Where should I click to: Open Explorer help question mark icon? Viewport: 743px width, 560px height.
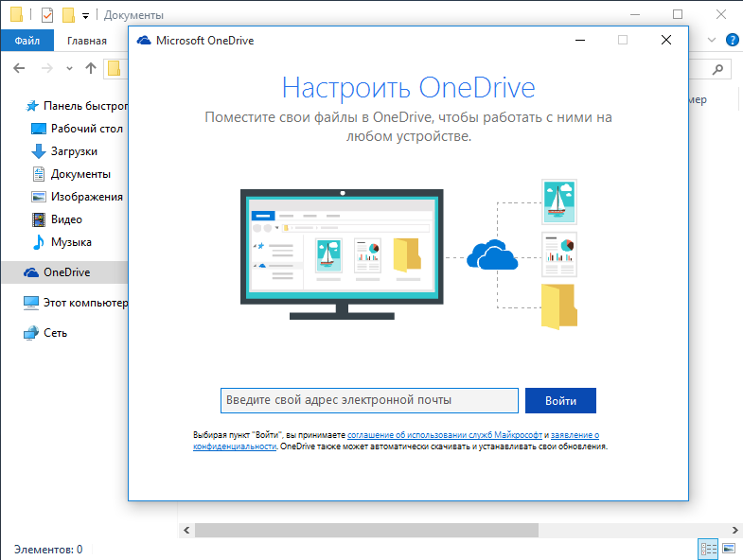coord(732,40)
